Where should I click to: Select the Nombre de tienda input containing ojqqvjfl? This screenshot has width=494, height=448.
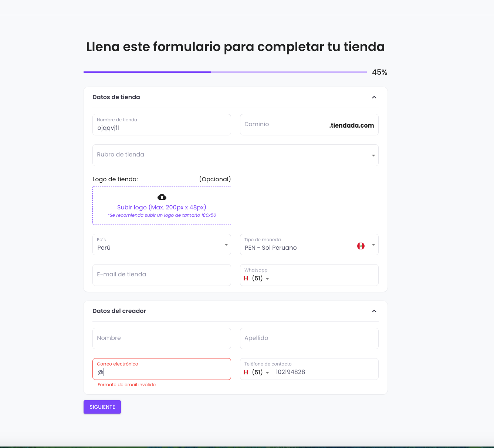click(x=162, y=128)
